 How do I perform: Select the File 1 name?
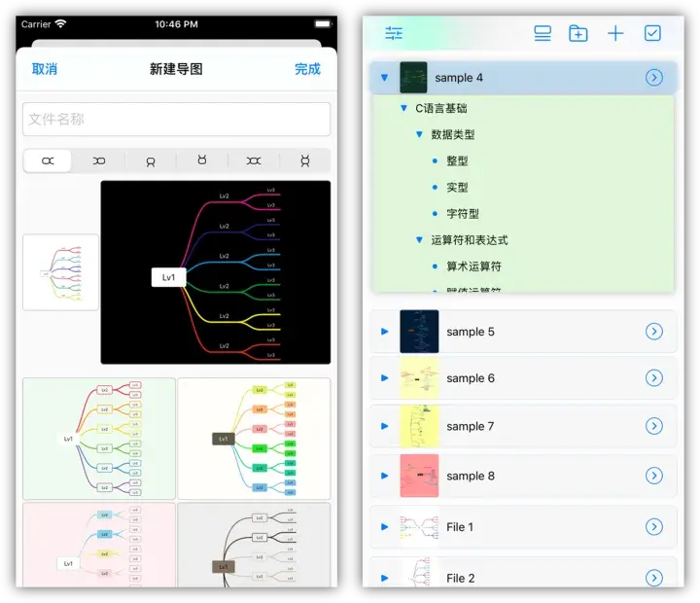[460, 527]
